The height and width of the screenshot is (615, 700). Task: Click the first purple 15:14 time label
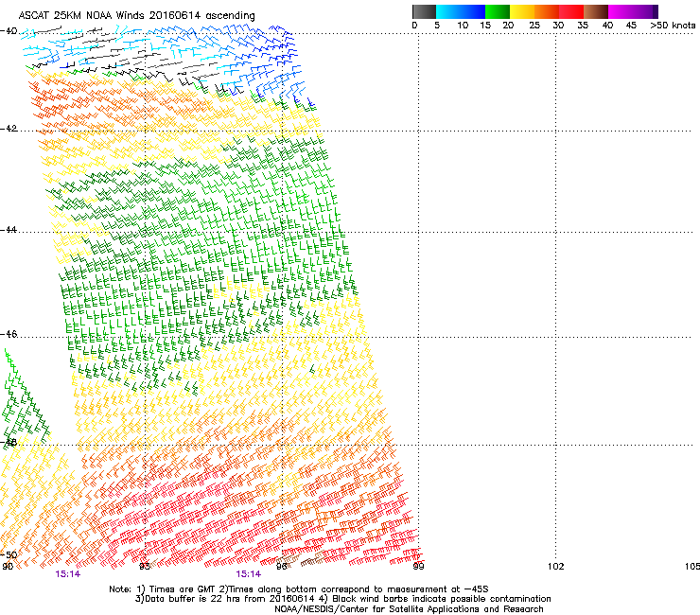tap(68, 574)
